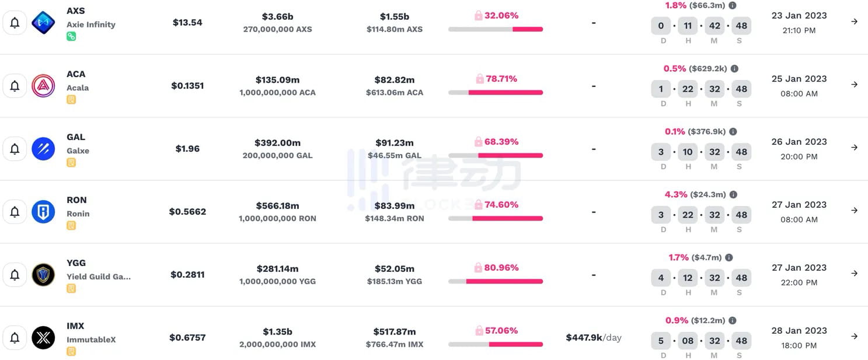Click the yellow badge under Acala
Image resolution: width=868 pixels, height=360 pixels.
[x=71, y=99]
